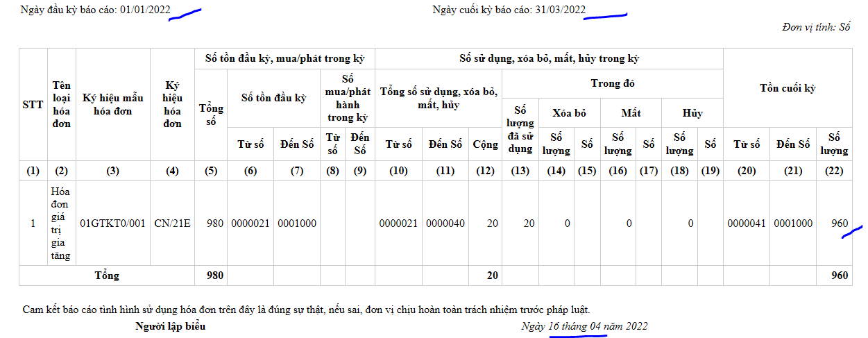
Task: Select the "Đơn vị tính: Số" text
Action: (816, 27)
